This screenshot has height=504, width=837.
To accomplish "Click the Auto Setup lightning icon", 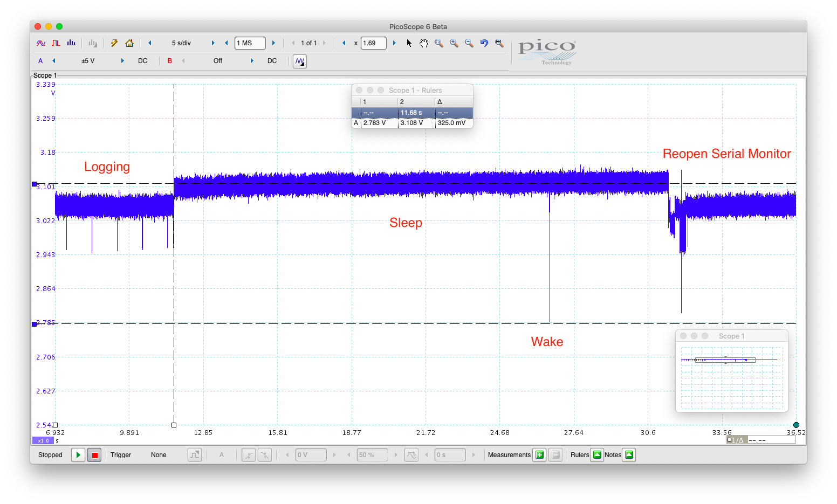I will 114,43.
